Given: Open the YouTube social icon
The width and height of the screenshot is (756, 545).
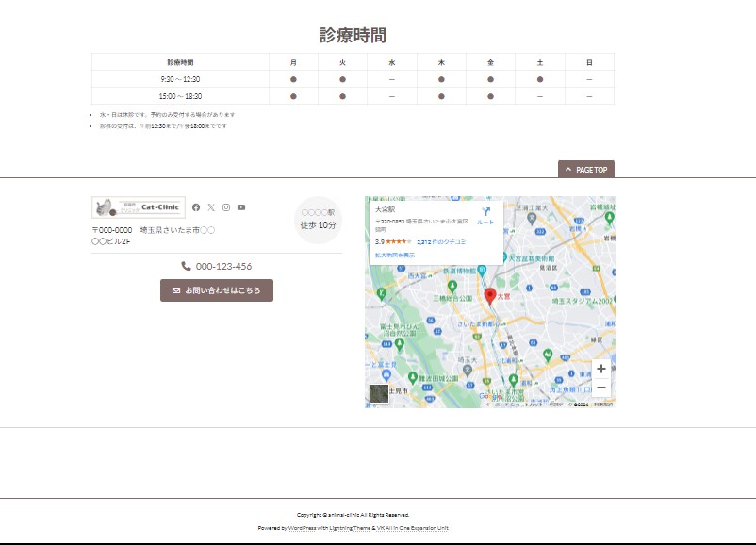Looking at the screenshot, I should tap(241, 207).
